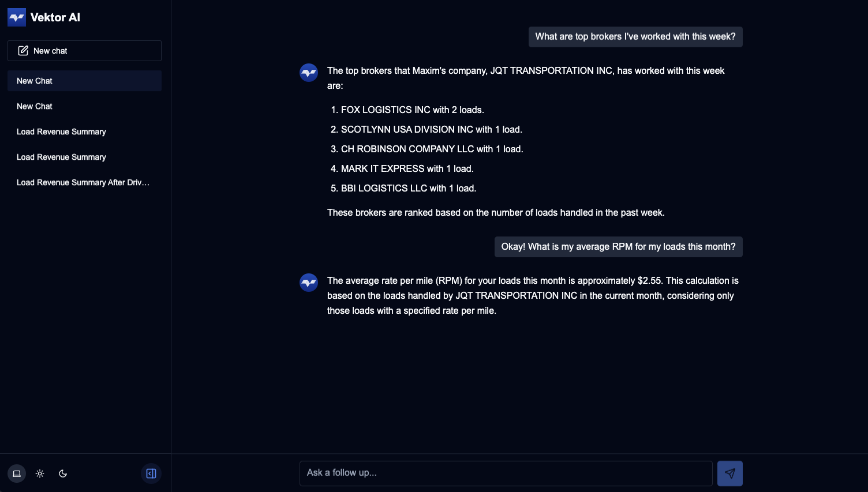Send the message with paper plane icon
Screen dimensions: 868x492
729,474
